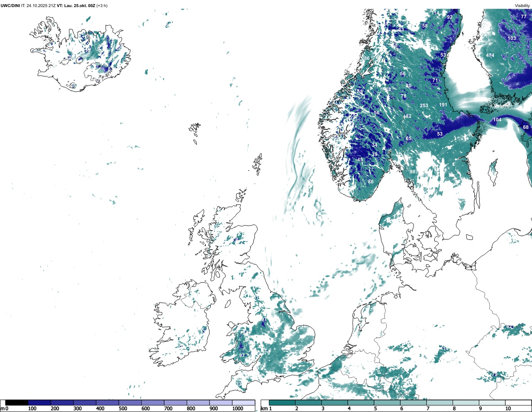Click the "97" visibility value over Wales
This screenshot has height=412, width=532.
(241, 355)
